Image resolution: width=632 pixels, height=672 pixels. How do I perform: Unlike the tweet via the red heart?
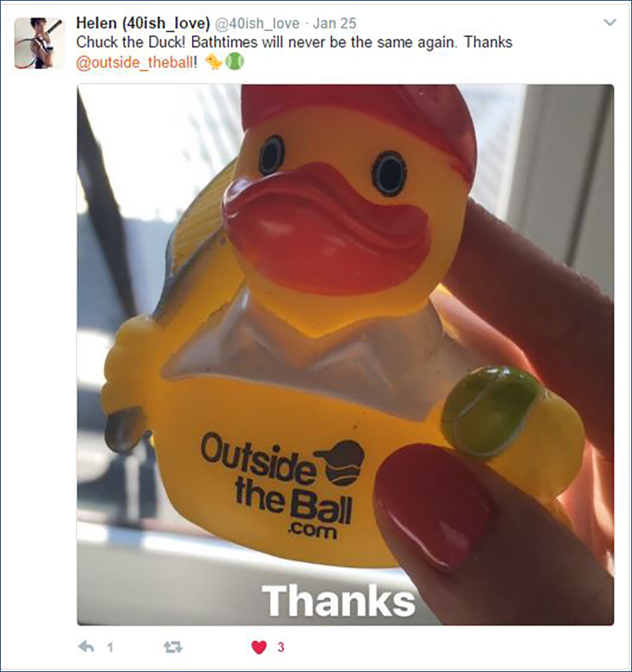click(x=258, y=647)
